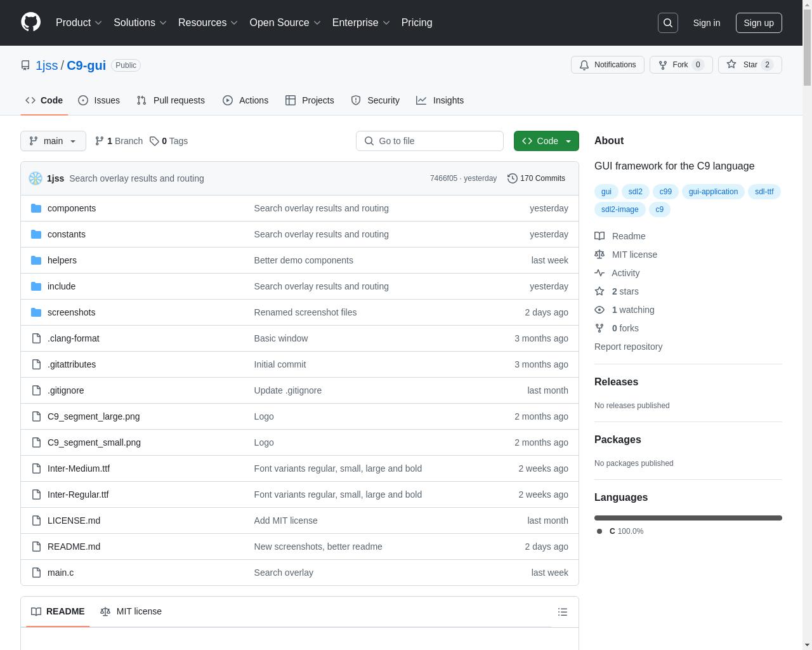Star the repository with Star button
The image size is (812, 650).
coord(750,65)
